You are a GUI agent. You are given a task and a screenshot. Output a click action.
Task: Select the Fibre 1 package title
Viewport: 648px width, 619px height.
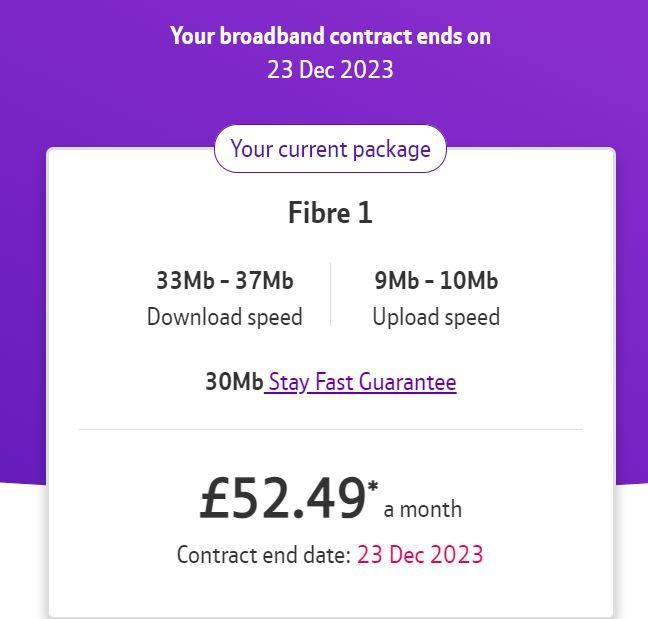click(330, 213)
